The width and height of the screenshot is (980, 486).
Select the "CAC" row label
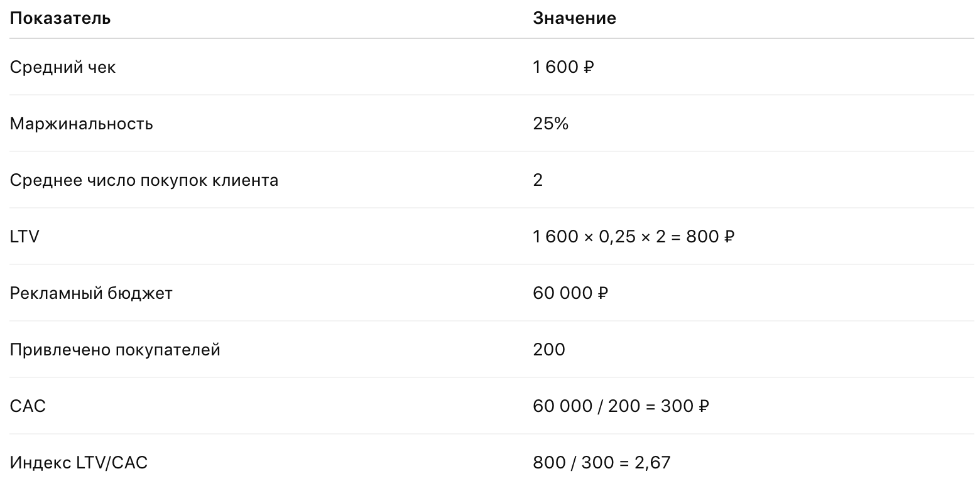(28, 406)
